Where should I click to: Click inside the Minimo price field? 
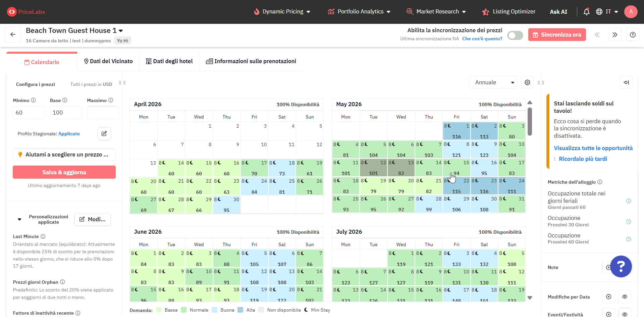pyautogui.click(x=29, y=112)
